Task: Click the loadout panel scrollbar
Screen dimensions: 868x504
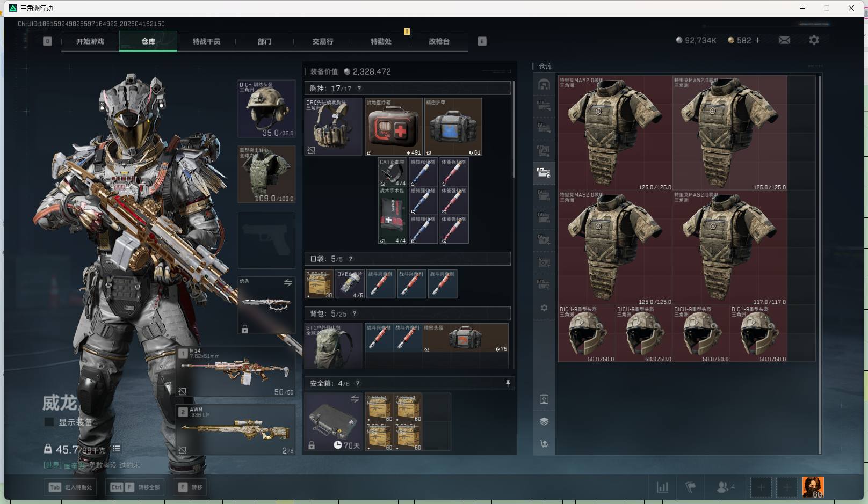Action: [x=514, y=129]
